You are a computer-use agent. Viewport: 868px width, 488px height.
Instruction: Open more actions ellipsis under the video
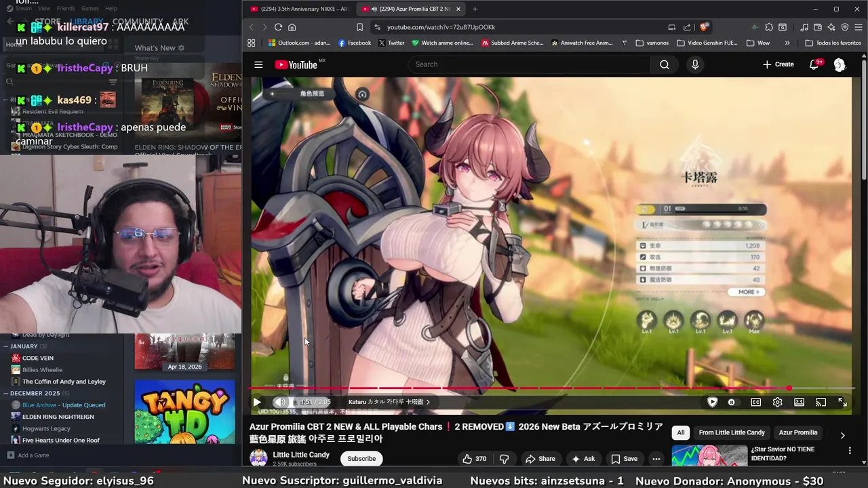(656, 459)
